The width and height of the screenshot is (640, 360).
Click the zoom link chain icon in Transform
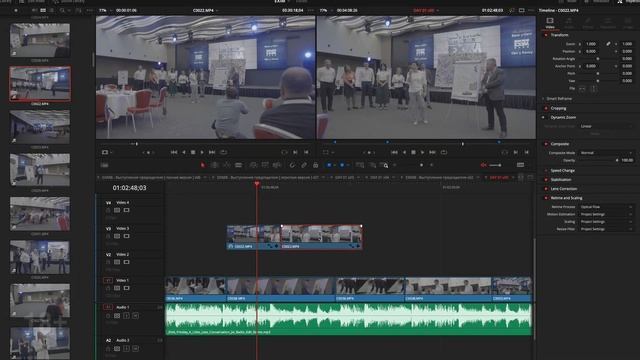(608, 44)
